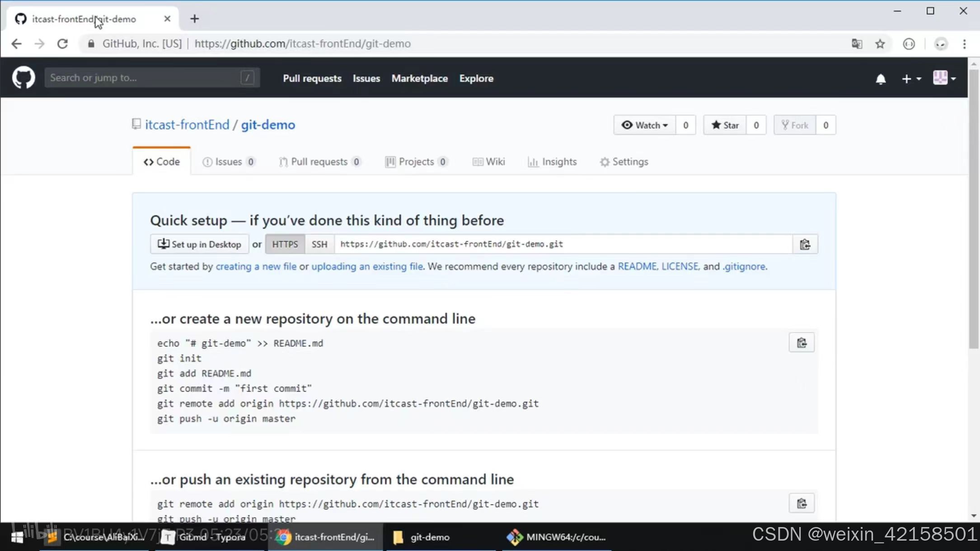This screenshot has width=980, height=551.
Task: Open Pull requests in top navigation
Action: click(312, 79)
